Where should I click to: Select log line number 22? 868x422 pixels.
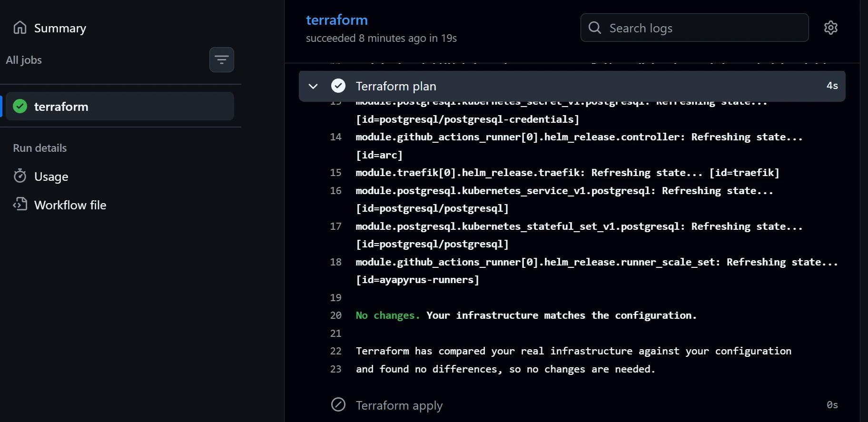coord(336,351)
